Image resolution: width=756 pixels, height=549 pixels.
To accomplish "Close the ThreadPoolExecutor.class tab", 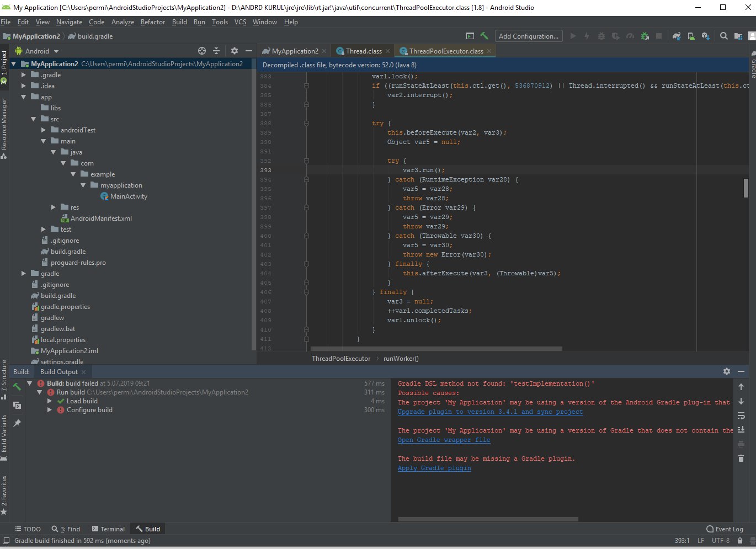I will click(x=489, y=51).
